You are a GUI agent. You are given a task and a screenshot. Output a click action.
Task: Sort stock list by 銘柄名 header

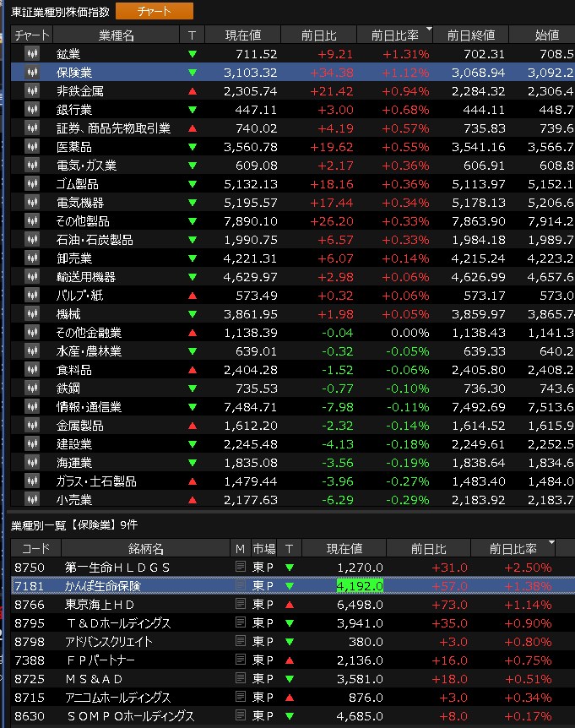(x=146, y=549)
